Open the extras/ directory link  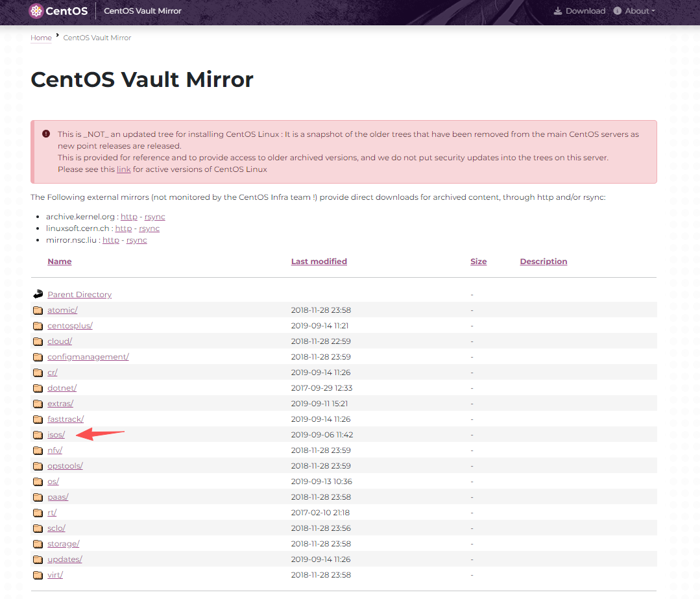pos(60,404)
